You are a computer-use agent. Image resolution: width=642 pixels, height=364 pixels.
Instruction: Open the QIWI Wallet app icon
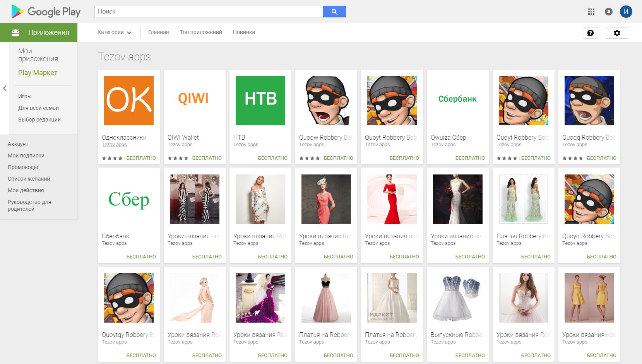point(195,101)
